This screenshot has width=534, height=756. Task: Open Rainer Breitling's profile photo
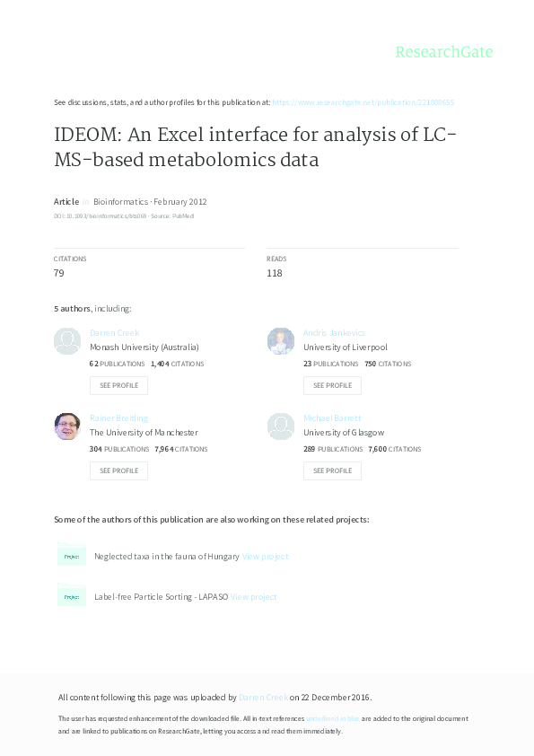[67, 426]
